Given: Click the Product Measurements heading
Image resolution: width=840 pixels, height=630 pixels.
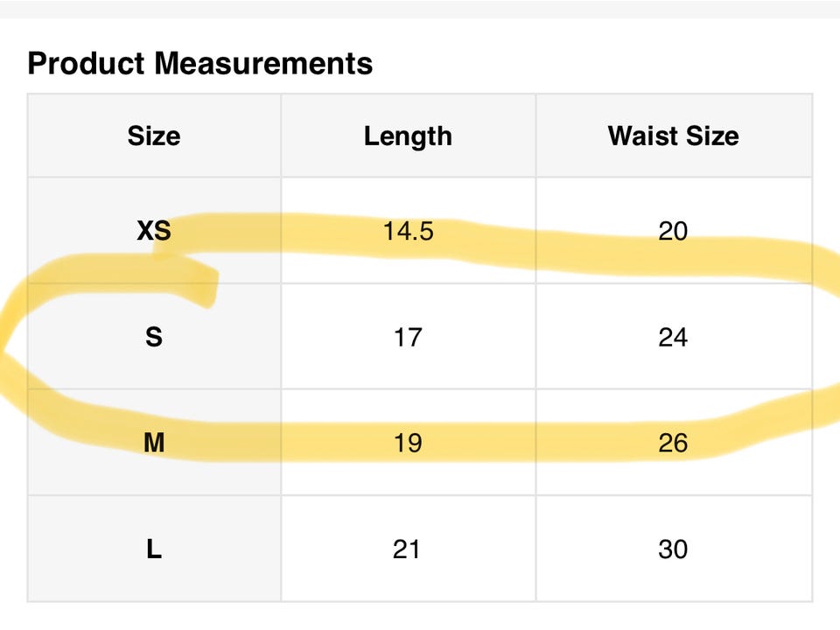Looking at the screenshot, I should point(200,63).
